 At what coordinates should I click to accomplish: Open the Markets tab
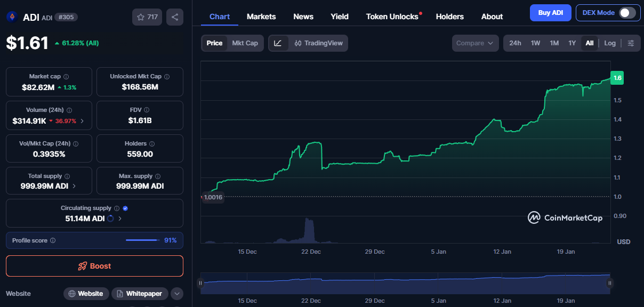pos(261,17)
